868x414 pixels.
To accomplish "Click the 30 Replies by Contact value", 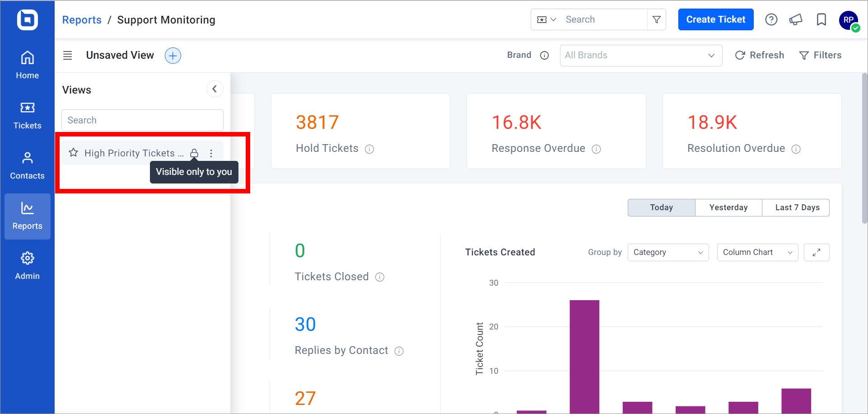I will (x=305, y=325).
